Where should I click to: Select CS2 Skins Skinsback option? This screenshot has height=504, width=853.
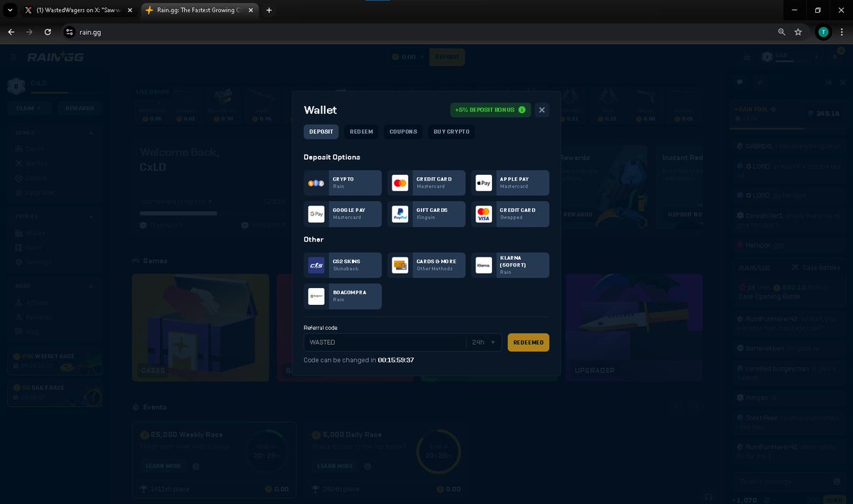pyautogui.click(x=343, y=265)
